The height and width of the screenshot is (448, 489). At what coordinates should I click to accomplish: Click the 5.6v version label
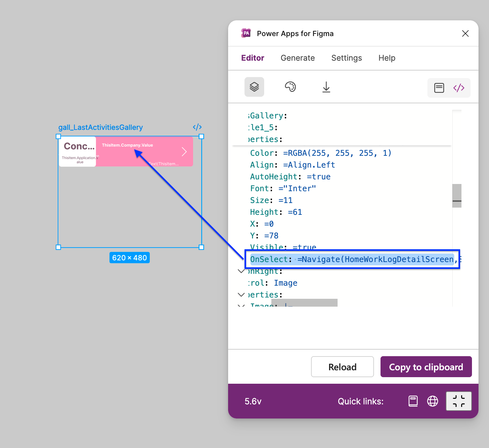tap(253, 401)
